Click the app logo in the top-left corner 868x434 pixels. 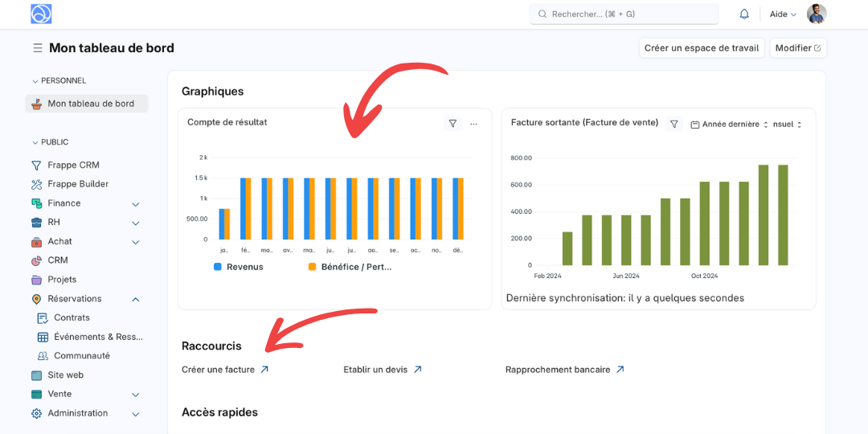click(41, 14)
